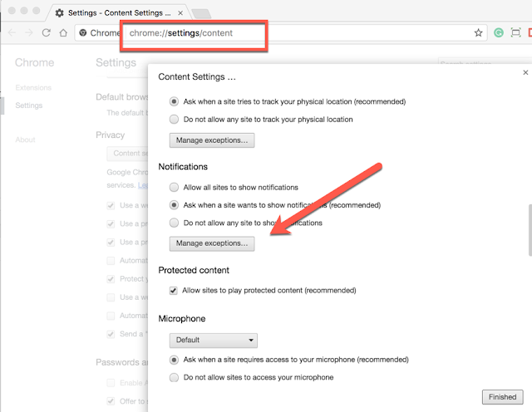Select 'Allow all sites to show notifications'

(x=175, y=188)
